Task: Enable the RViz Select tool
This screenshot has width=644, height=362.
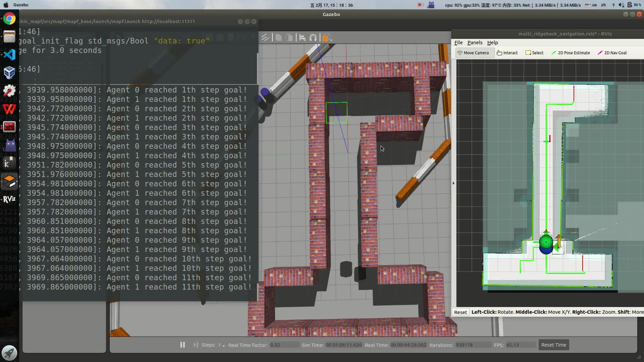Action: 534,53
